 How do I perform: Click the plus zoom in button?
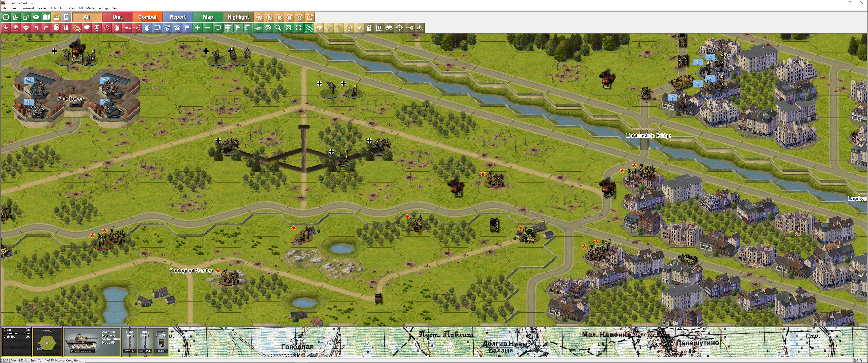[198, 28]
